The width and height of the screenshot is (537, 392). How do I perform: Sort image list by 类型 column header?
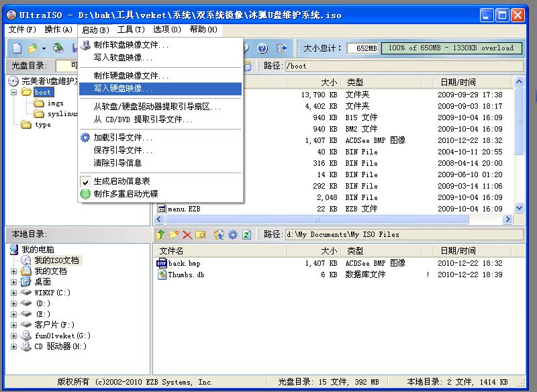click(x=381, y=82)
